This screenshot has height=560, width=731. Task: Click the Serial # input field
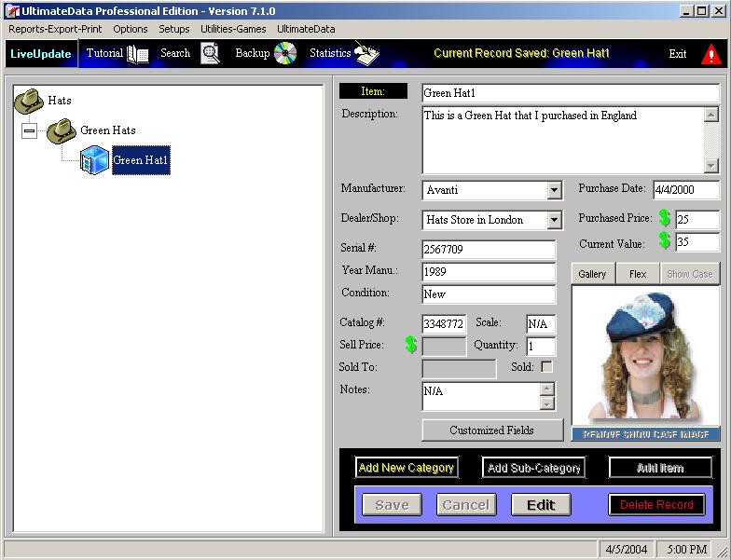[x=489, y=250]
